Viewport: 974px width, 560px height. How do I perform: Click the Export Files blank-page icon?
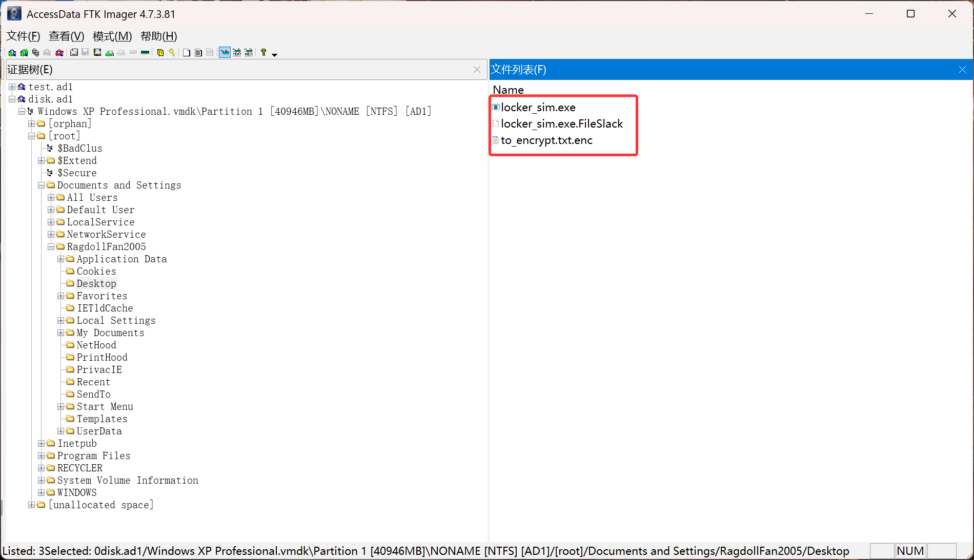pyautogui.click(x=187, y=53)
